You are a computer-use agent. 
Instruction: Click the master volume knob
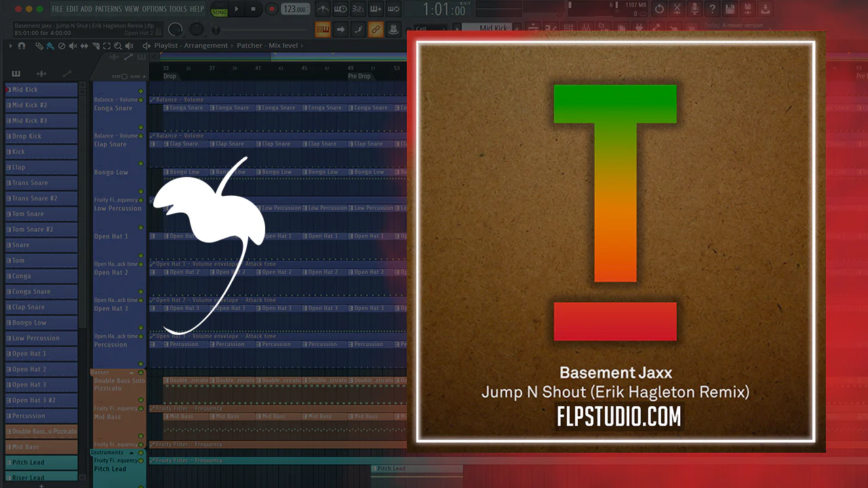click(175, 29)
